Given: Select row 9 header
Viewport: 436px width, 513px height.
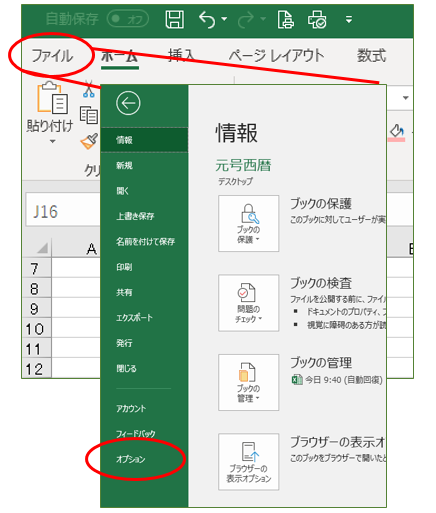Looking at the screenshot, I should tap(37, 308).
